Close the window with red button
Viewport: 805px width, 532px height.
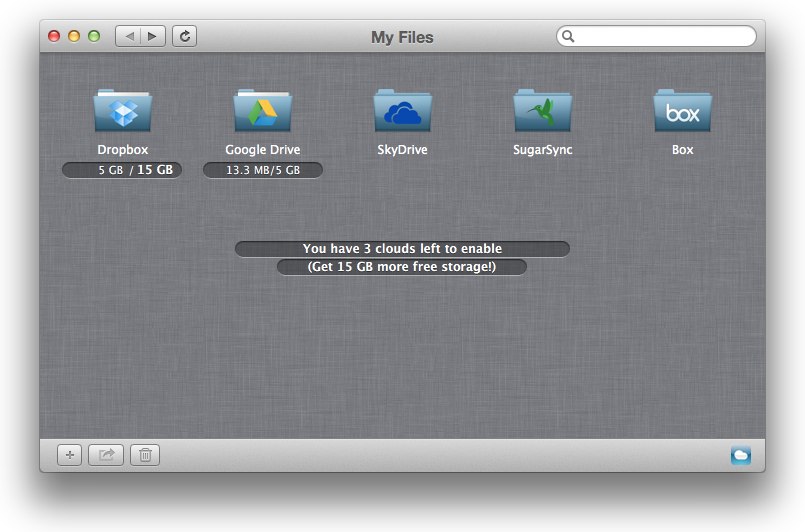(54, 36)
